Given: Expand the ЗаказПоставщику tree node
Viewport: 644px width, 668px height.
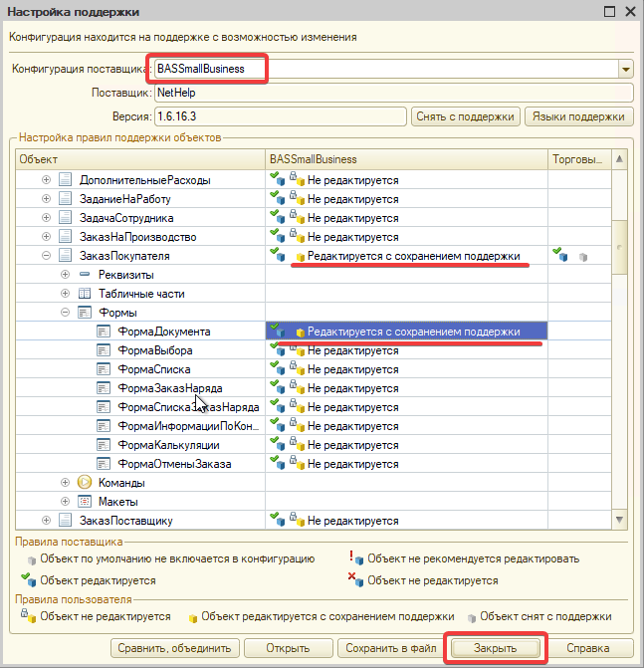Looking at the screenshot, I should point(46,521).
